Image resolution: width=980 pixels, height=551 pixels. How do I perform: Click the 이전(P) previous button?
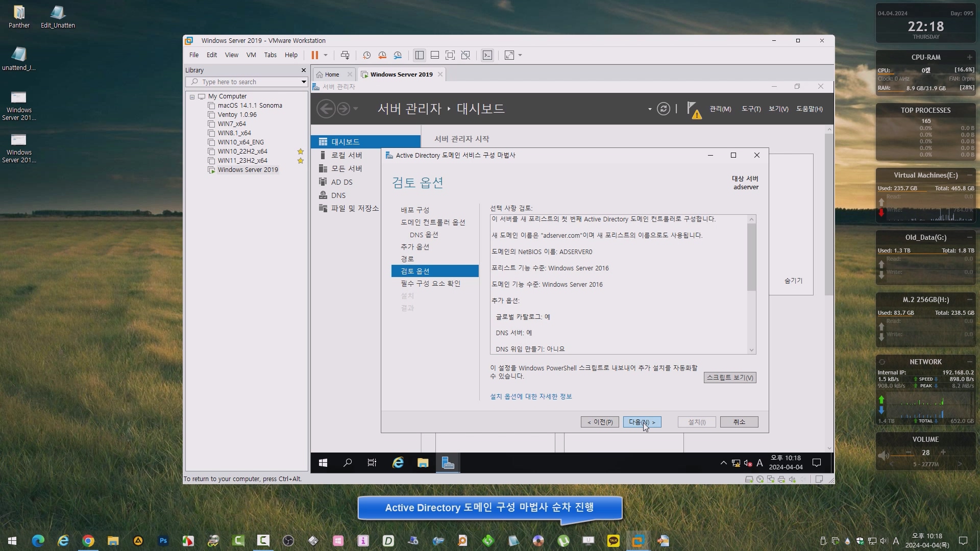point(600,422)
